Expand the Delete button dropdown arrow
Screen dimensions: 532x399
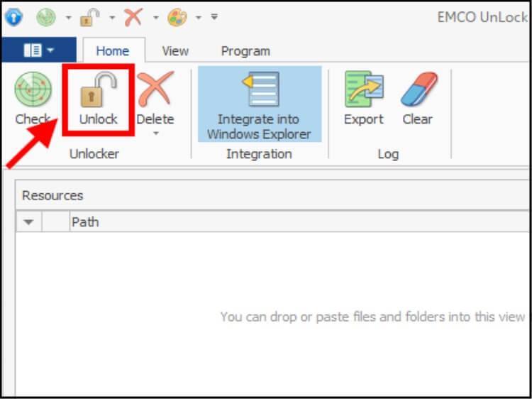click(x=156, y=133)
